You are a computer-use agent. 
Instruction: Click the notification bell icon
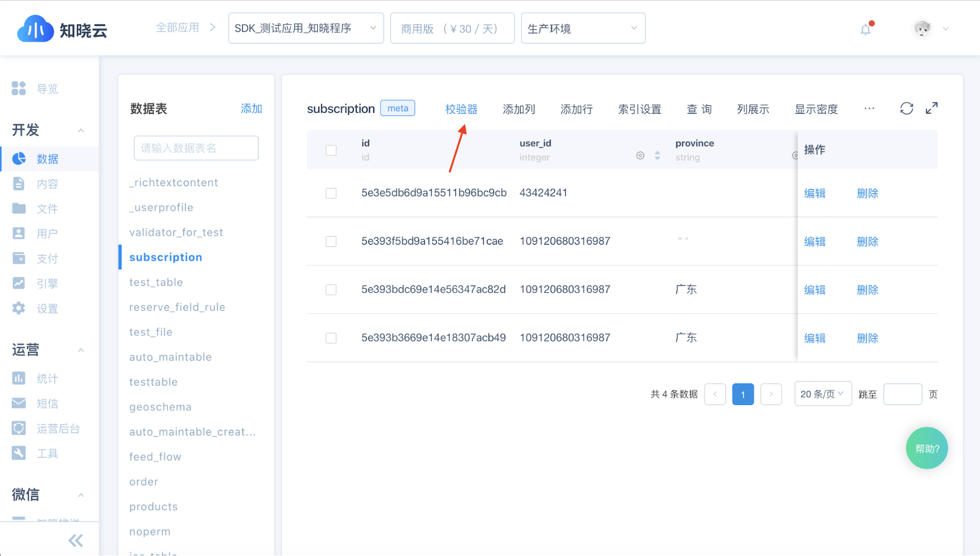coord(866,29)
